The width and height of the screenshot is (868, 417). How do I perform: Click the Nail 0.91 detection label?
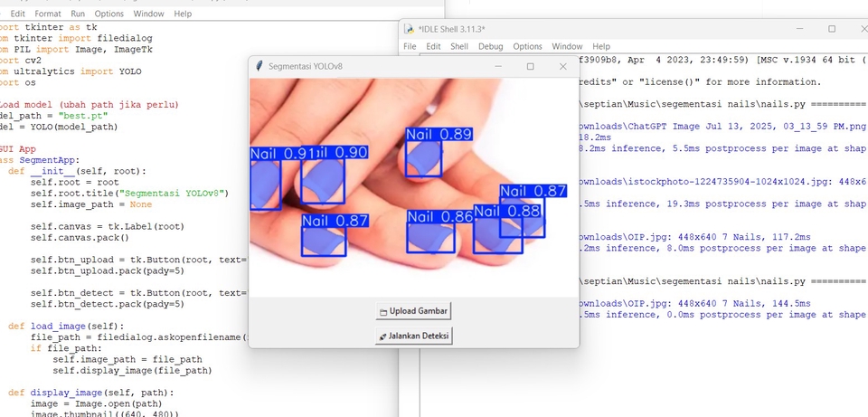[281, 154]
